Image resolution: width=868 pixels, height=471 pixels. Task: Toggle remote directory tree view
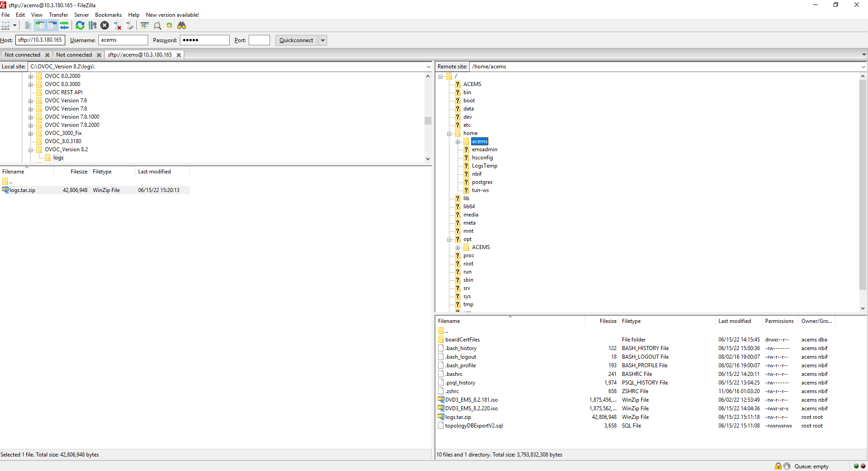click(52, 26)
